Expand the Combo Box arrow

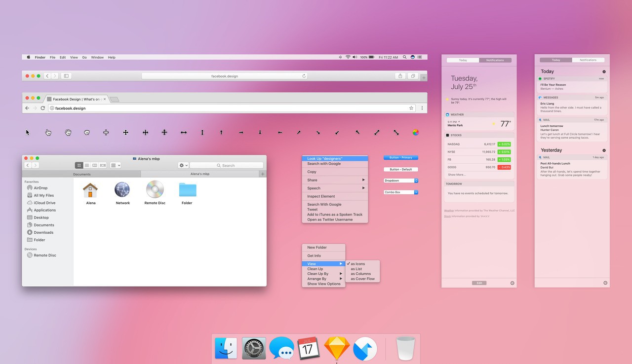tap(416, 192)
